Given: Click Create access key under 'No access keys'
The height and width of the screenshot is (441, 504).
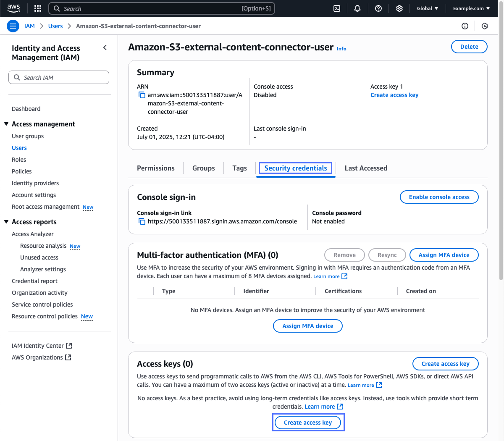Looking at the screenshot, I should click(308, 423).
